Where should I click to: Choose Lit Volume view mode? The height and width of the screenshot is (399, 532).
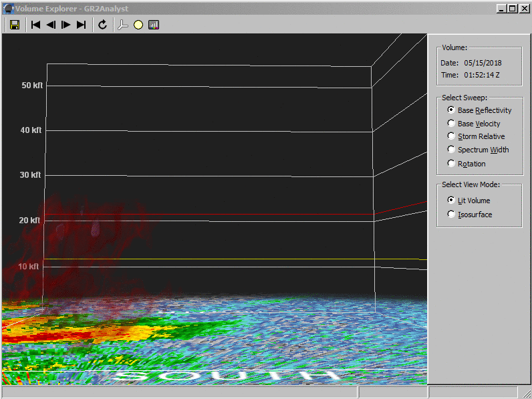[469, 201]
